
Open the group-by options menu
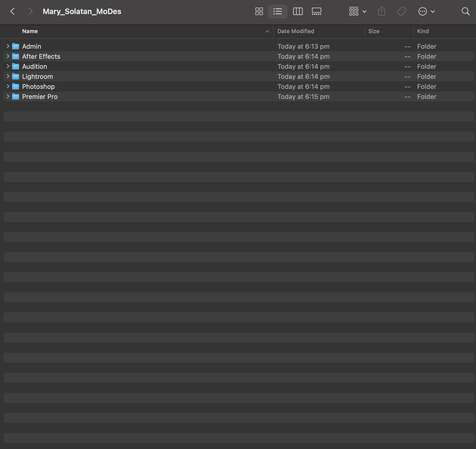(358, 11)
